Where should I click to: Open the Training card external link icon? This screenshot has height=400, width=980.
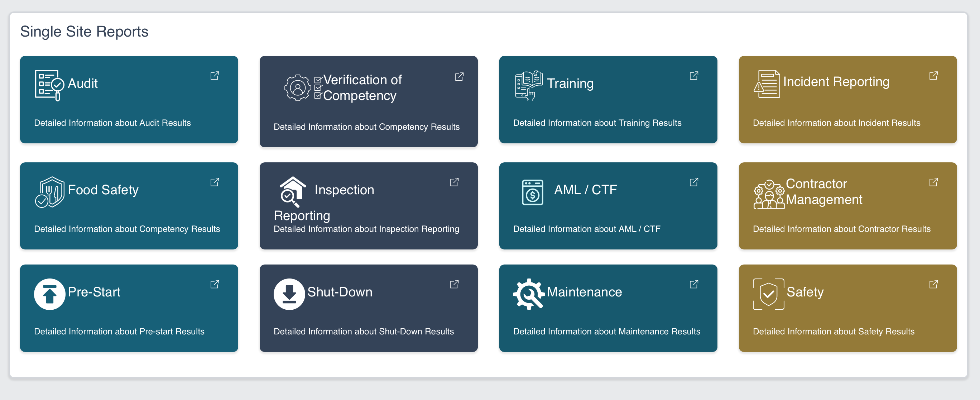pyautogui.click(x=694, y=76)
